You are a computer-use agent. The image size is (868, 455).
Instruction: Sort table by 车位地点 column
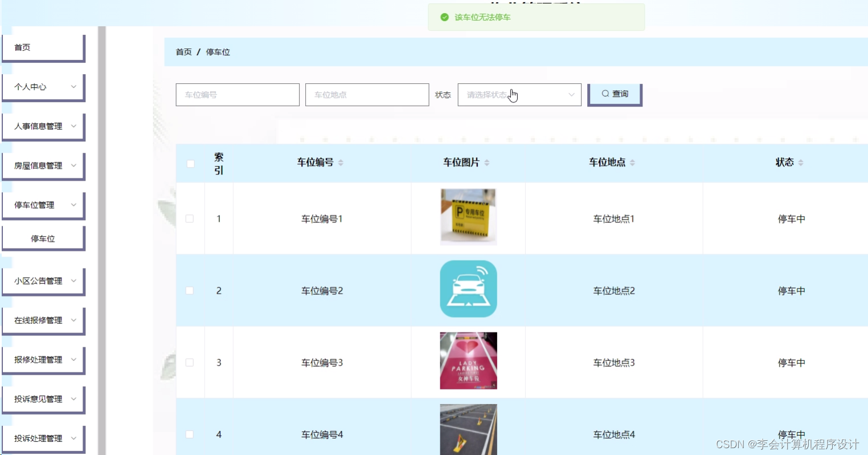[632, 162]
